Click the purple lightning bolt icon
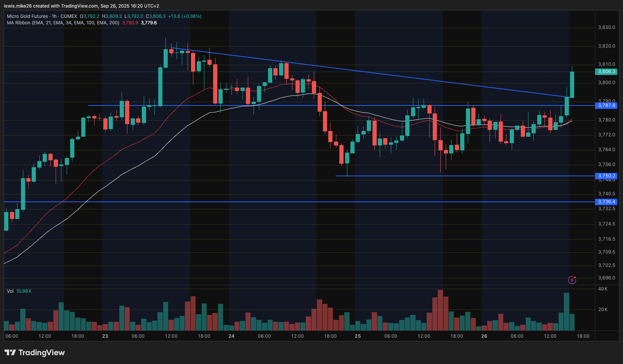 [x=572, y=280]
